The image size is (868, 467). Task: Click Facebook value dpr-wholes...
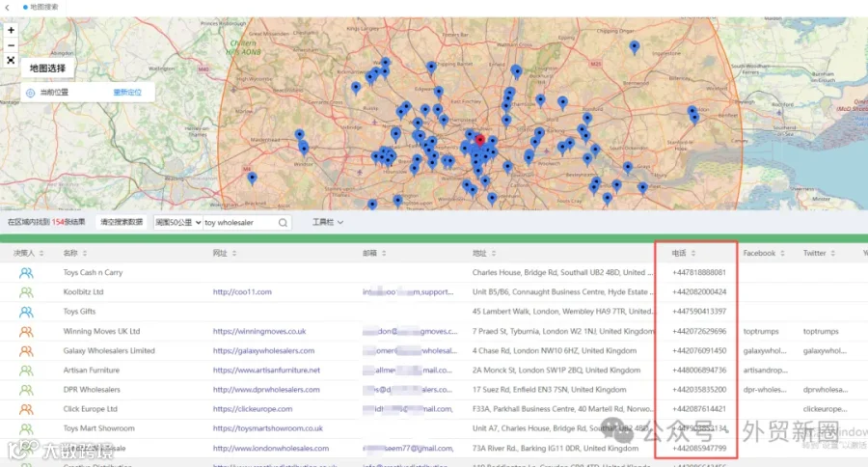765,390
